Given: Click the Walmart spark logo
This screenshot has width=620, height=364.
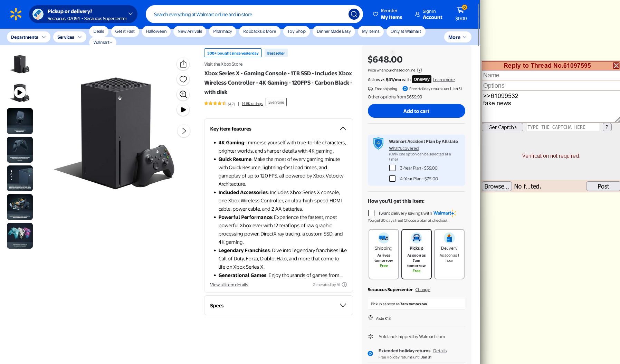Looking at the screenshot, I should pos(16,14).
